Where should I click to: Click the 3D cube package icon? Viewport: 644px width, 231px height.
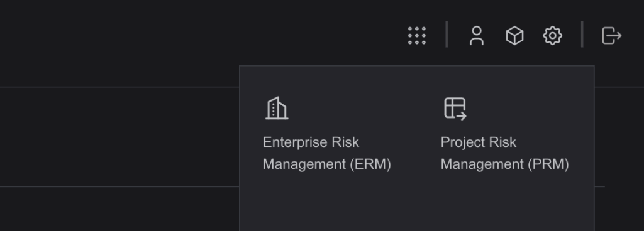tap(514, 36)
